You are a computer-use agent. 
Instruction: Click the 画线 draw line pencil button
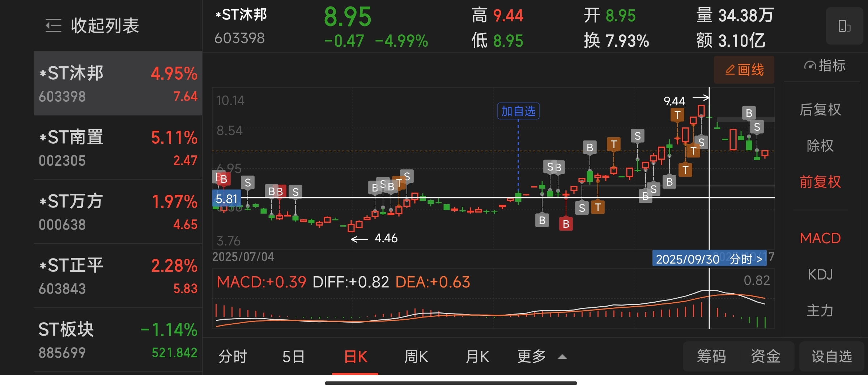(744, 70)
